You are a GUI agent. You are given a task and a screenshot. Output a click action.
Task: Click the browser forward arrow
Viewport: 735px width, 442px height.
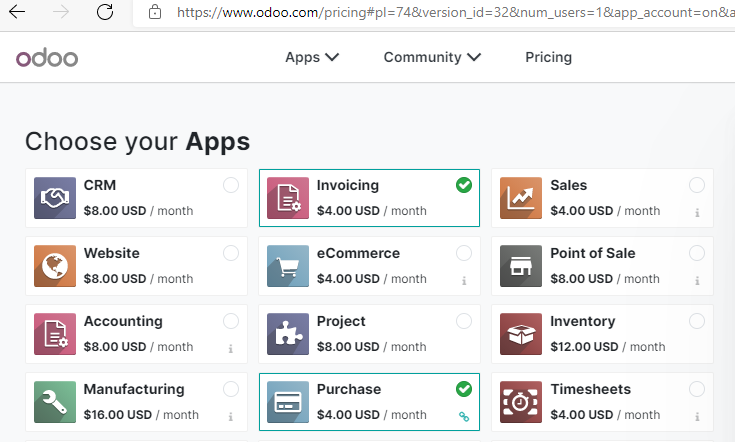(61, 12)
